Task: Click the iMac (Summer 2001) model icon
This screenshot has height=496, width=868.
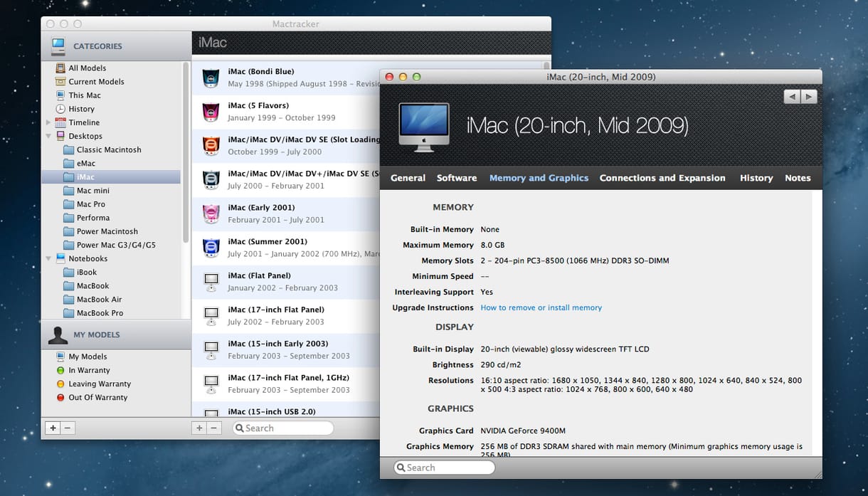Action: coord(211,248)
